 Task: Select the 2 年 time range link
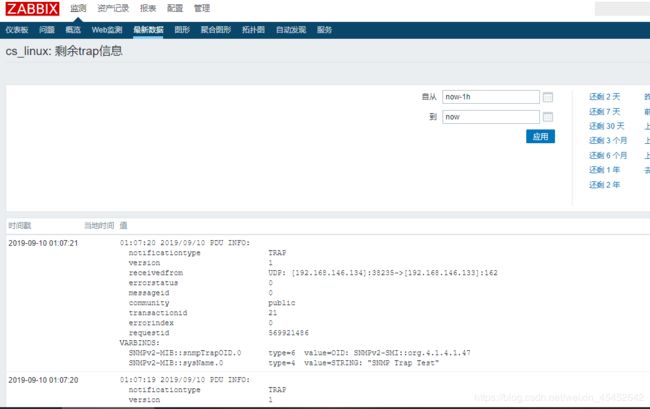[604, 185]
